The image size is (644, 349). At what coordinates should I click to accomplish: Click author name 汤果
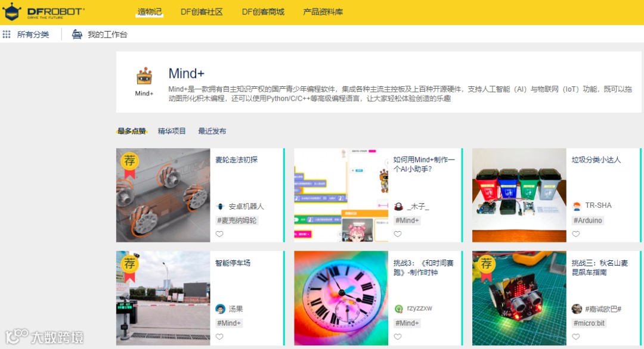click(236, 309)
